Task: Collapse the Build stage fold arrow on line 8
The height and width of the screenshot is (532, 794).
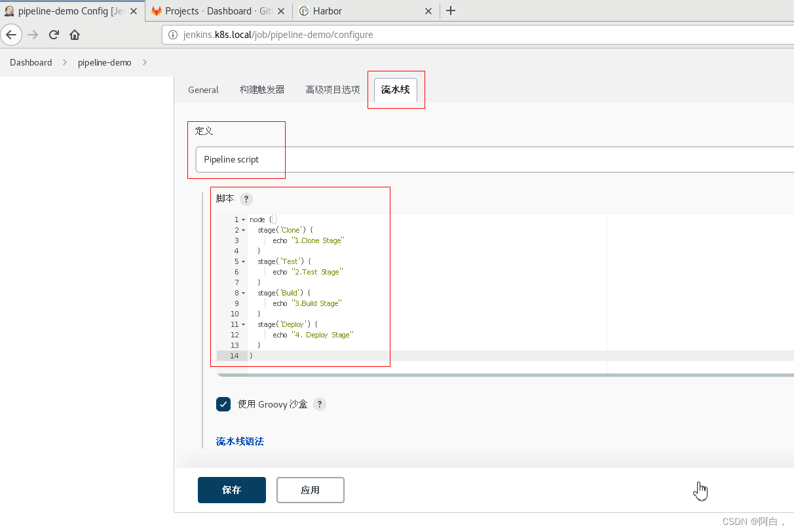Action: pyautogui.click(x=244, y=294)
